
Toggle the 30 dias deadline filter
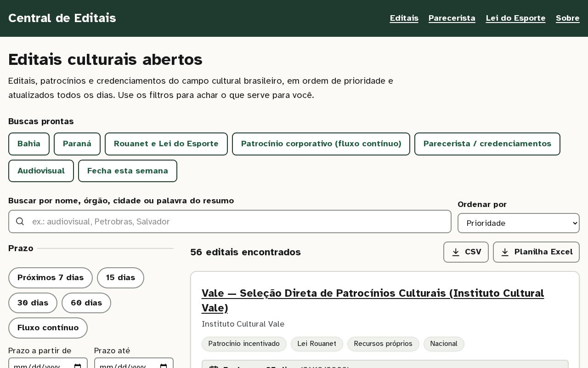click(x=33, y=303)
